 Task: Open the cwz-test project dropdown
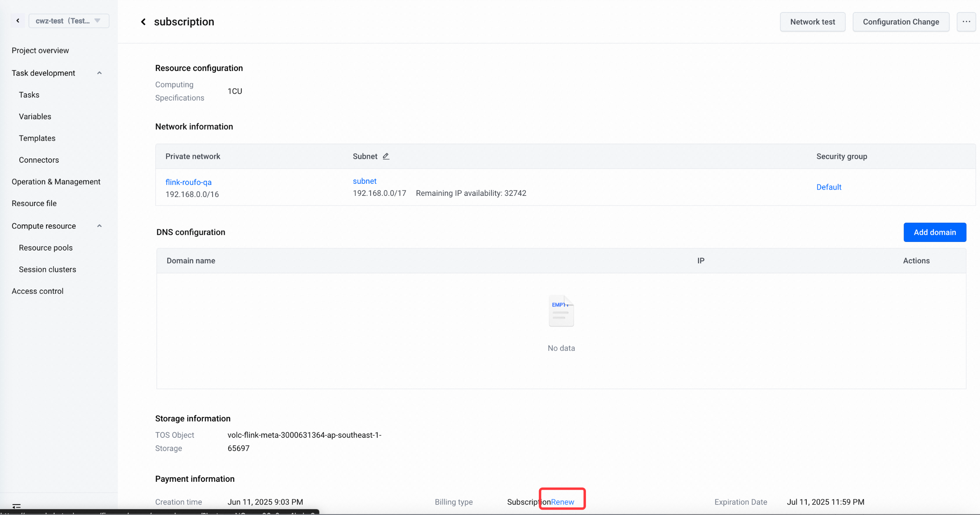tap(69, 21)
